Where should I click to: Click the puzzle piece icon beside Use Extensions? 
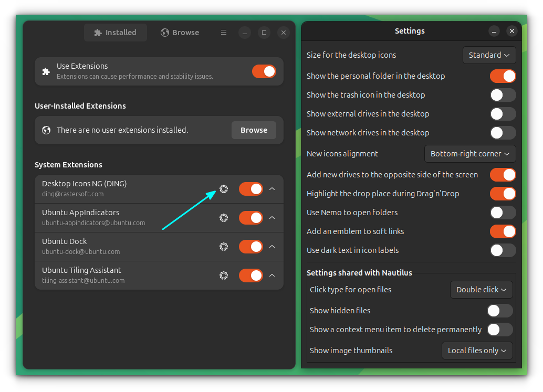click(x=46, y=71)
